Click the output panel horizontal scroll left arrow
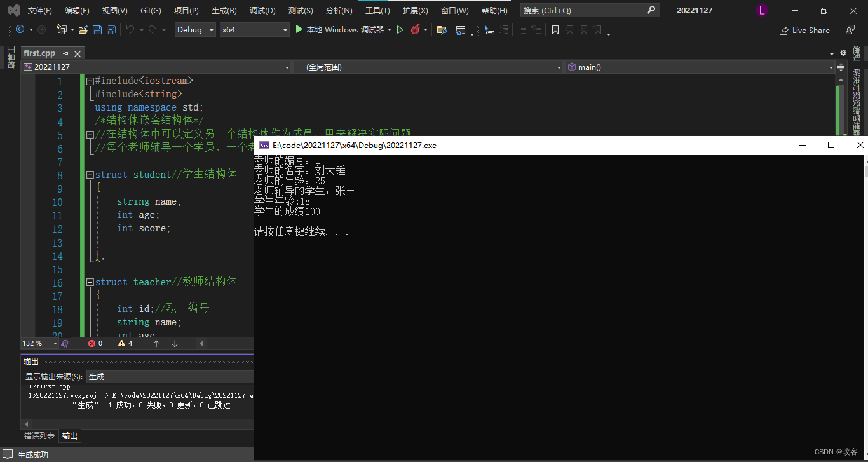The height and width of the screenshot is (462, 868). [x=26, y=424]
